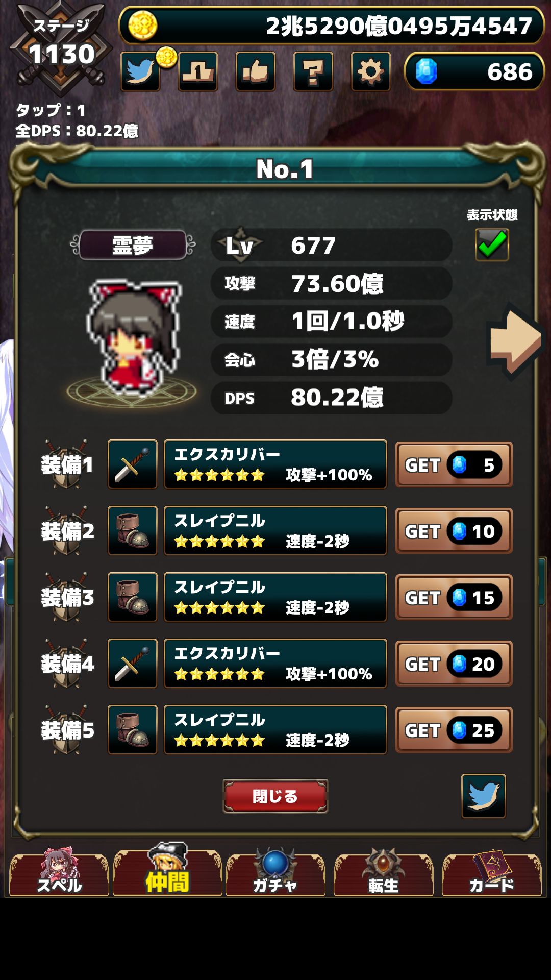The height and width of the screenshot is (980, 551).
Task: Switch to the ガチャ tab
Action: 275,874
